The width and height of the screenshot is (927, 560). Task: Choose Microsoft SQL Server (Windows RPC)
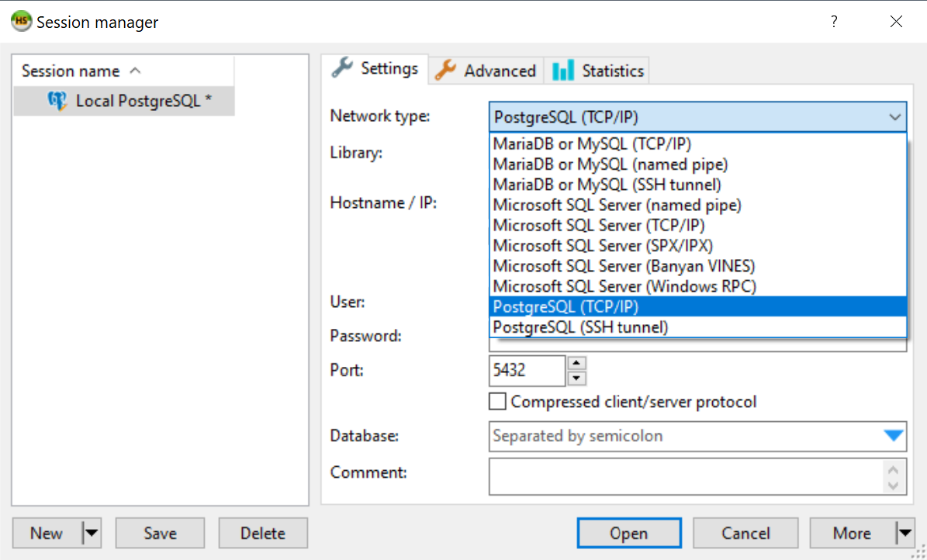697,286
